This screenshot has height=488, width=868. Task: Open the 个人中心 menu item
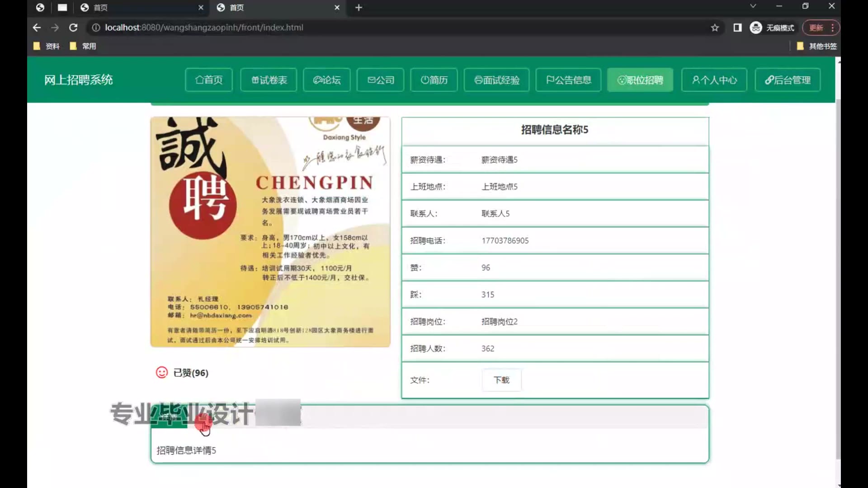(714, 80)
